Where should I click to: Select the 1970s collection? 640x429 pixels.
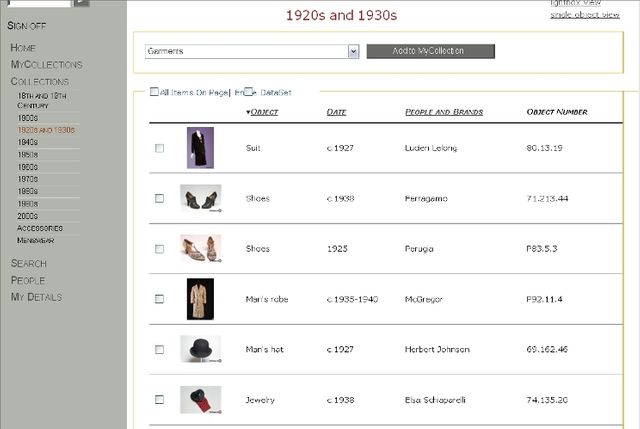pos(28,179)
